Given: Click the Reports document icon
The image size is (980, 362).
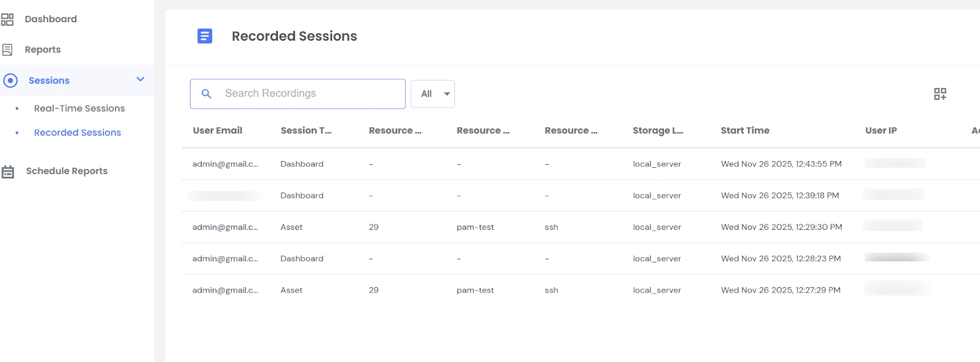Looking at the screenshot, I should (7, 50).
